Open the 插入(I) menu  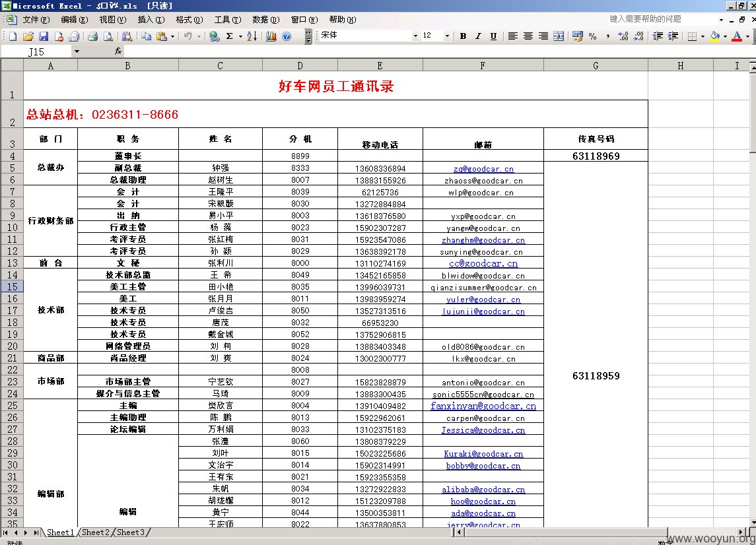[x=151, y=20]
